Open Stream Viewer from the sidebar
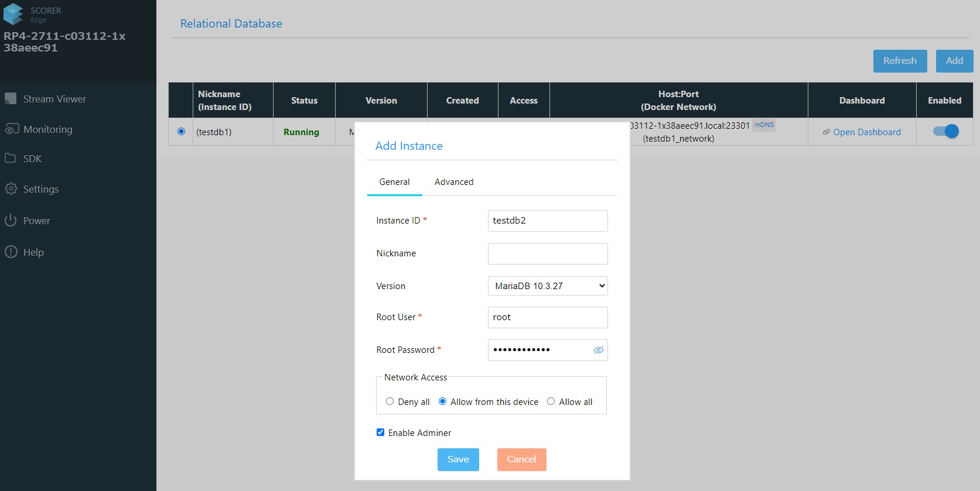Screen dimensions: 980x491 [x=54, y=99]
